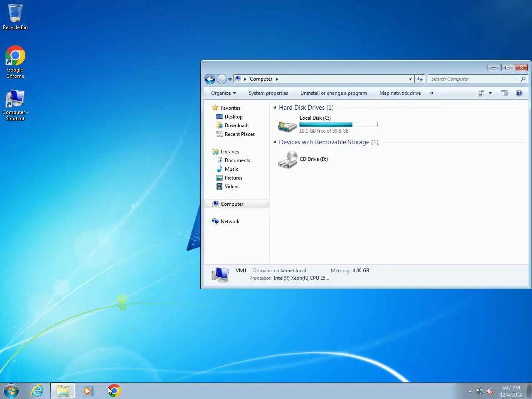
Task: Click the search magnifier icon
Action: pyautogui.click(x=523, y=79)
